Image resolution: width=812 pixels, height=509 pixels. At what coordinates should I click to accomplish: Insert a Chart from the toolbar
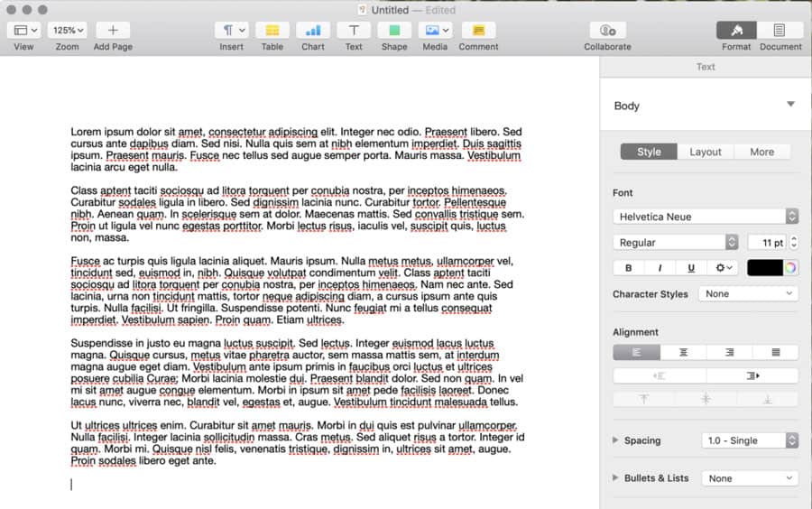point(313,31)
